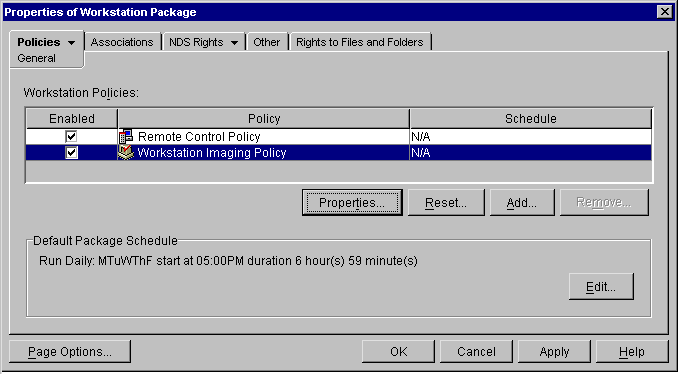Cancel the properties dialog
The height and width of the screenshot is (374, 678).
476,352
